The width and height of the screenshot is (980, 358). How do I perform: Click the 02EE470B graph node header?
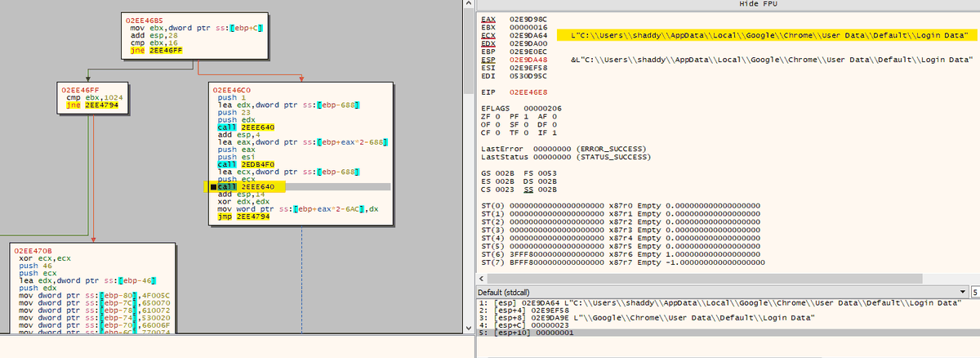click(31, 251)
